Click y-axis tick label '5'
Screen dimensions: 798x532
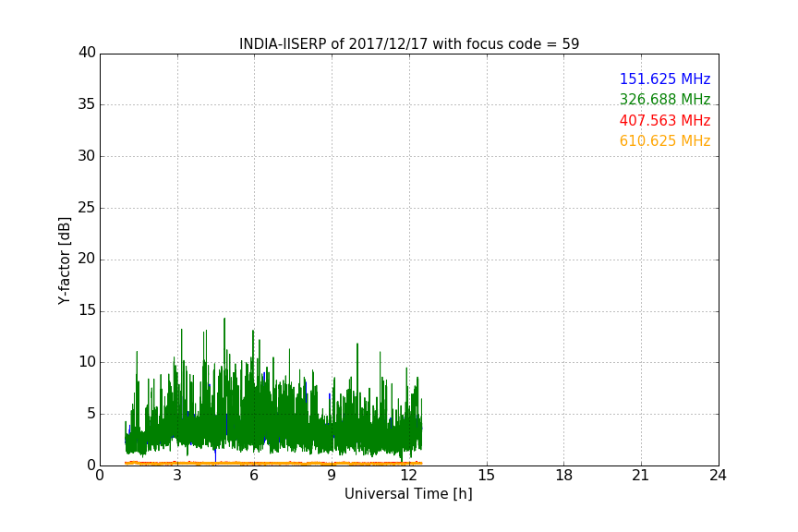[91, 414]
